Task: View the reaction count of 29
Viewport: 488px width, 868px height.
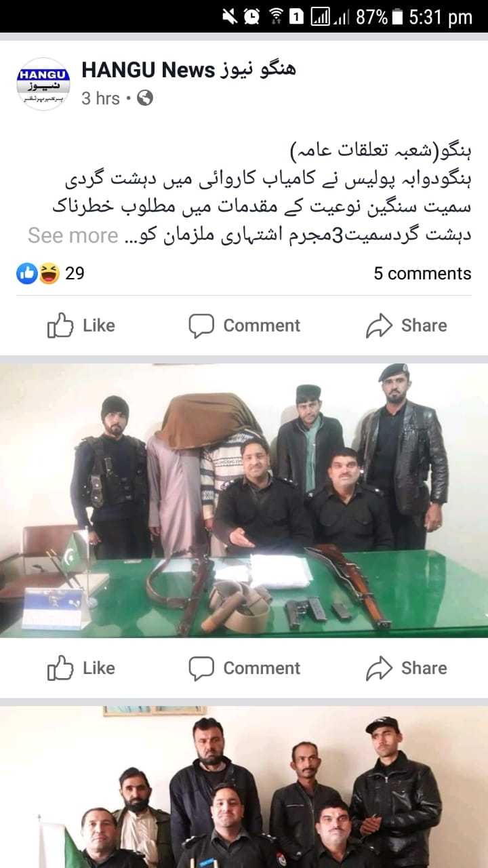Action: [75, 273]
